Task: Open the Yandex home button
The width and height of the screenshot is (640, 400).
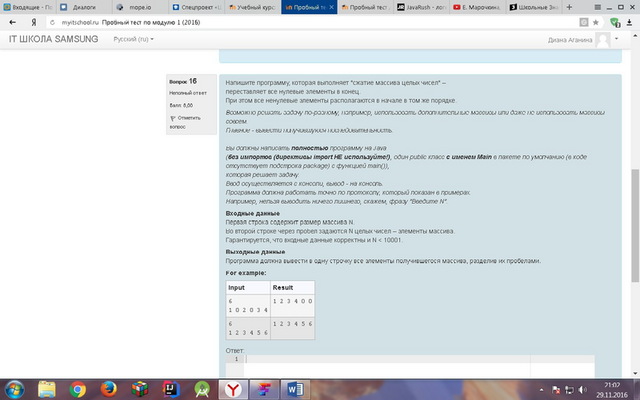Action: 34,22
